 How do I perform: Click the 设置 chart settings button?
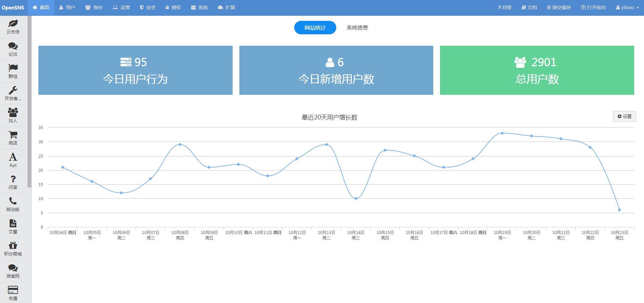(624, 116)
